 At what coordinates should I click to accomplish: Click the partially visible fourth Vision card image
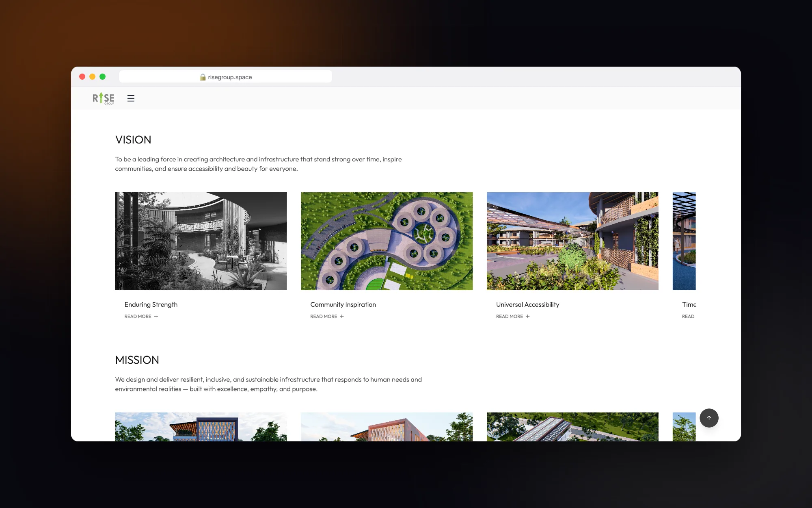(x=684, y=241)
